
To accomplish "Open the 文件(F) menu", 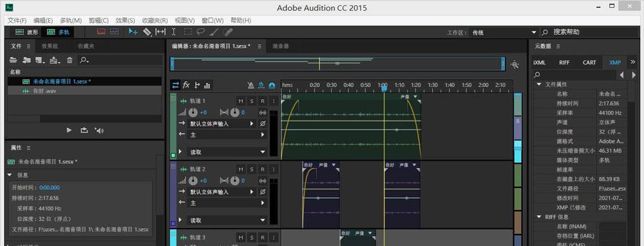I will [x=17, y=20].
